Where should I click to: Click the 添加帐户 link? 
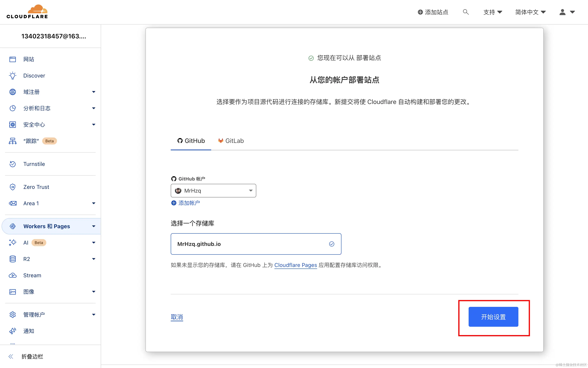point(189,203)
